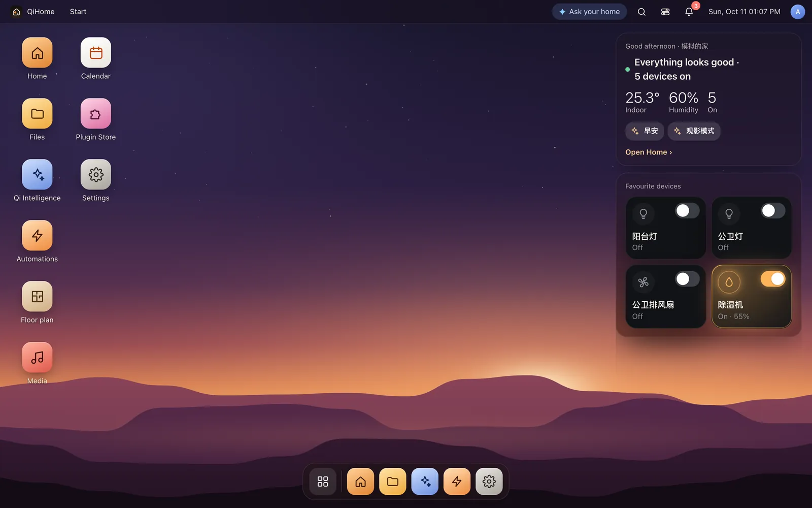Click the 公卫排风扇 fan icon
The height and width of the screenshot is (508, 812).
click(644, 282)
